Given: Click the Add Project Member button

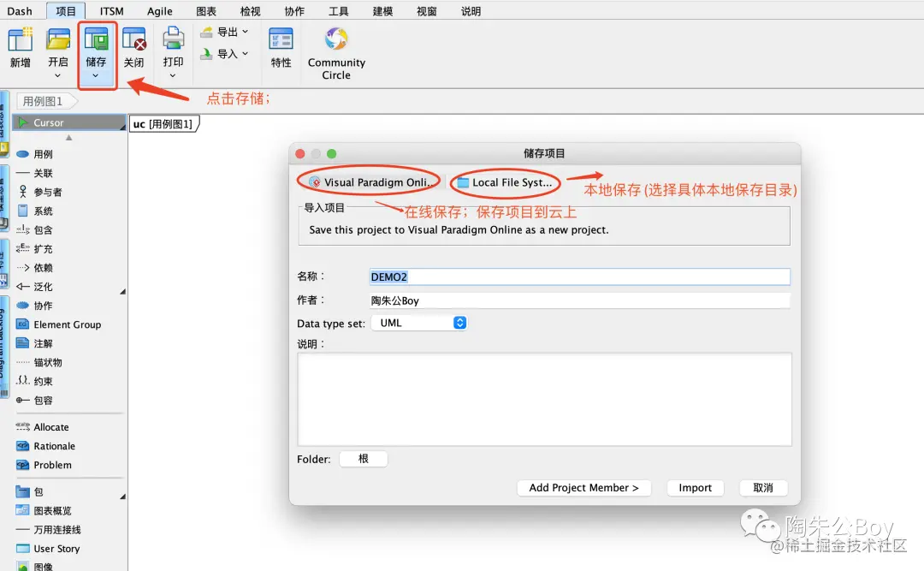Looking at the screenshot, I should [584, 488].
